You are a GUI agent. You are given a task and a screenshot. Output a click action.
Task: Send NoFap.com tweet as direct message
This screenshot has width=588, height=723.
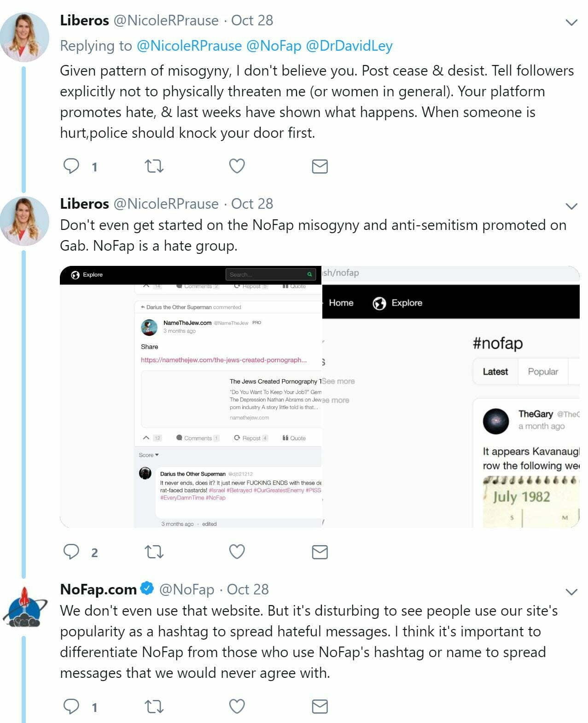click(x=320, y=706)
